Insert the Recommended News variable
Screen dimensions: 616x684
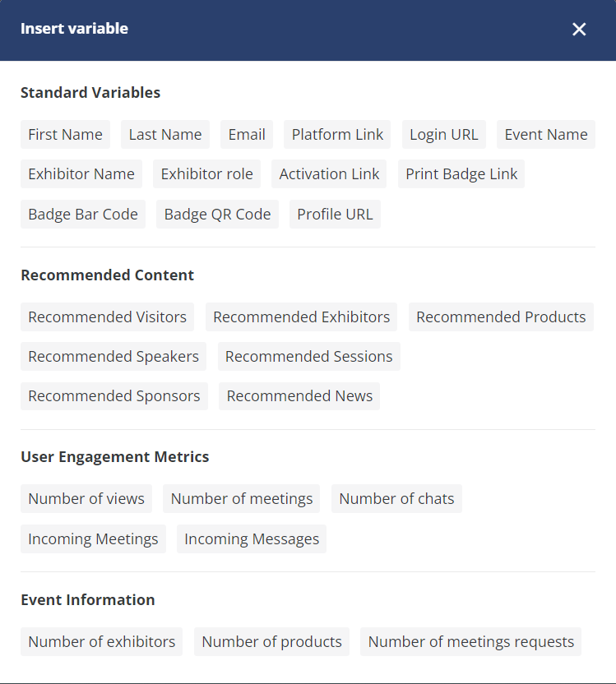[x=299, y=396]
